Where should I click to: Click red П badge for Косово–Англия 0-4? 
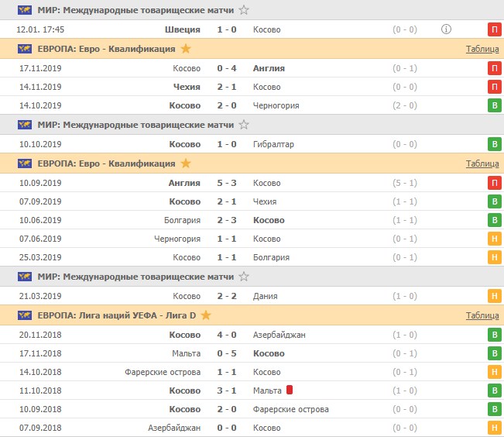point(493,68)
